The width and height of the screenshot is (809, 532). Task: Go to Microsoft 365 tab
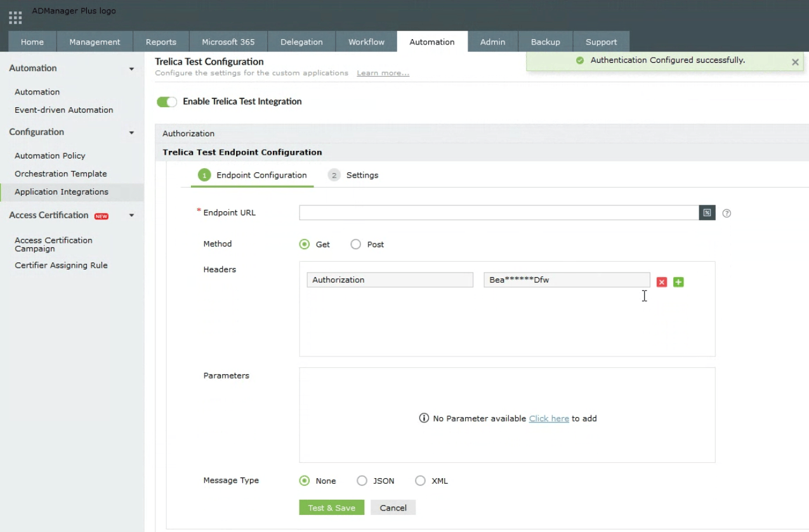228,42
